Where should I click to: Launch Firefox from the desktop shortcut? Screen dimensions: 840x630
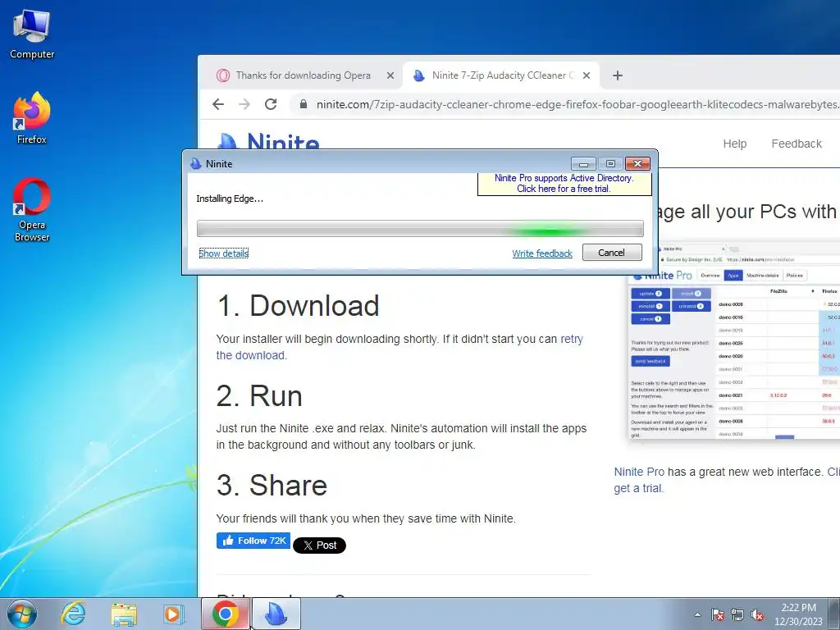(32, 118)
